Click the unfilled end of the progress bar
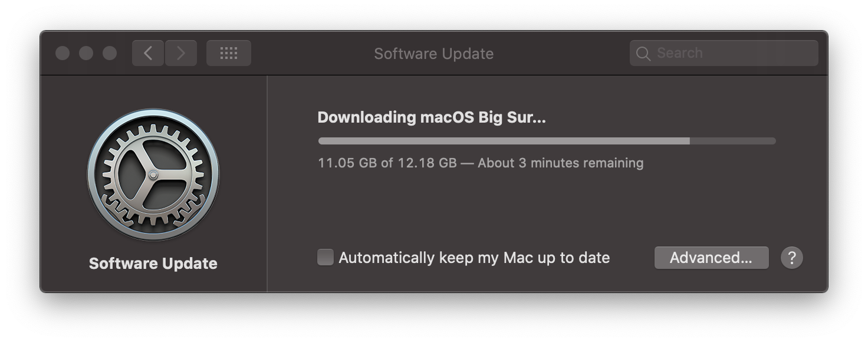The width and height of the screenshot is (868, 342). point(733,141)
